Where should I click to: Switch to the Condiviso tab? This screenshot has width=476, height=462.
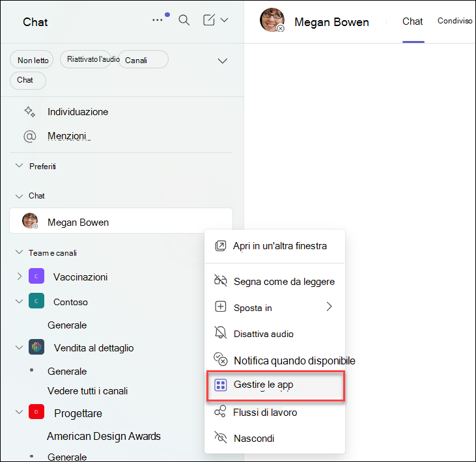pos(455,21)
